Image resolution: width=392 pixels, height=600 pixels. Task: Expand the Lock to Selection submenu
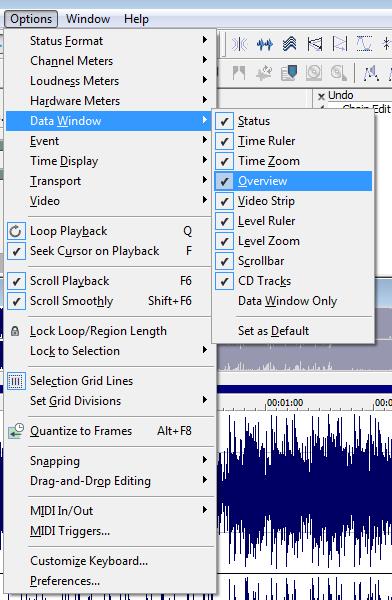point(108,351)
